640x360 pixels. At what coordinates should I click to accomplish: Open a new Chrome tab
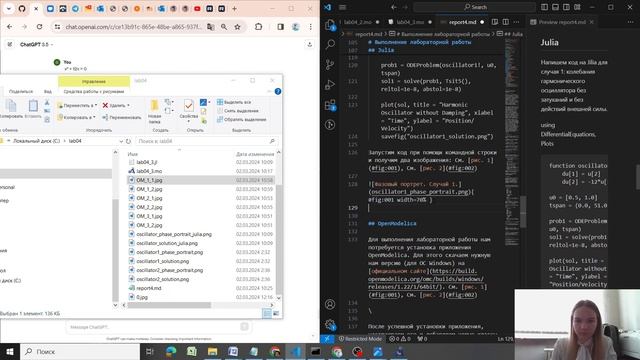[x=234, y=9]
